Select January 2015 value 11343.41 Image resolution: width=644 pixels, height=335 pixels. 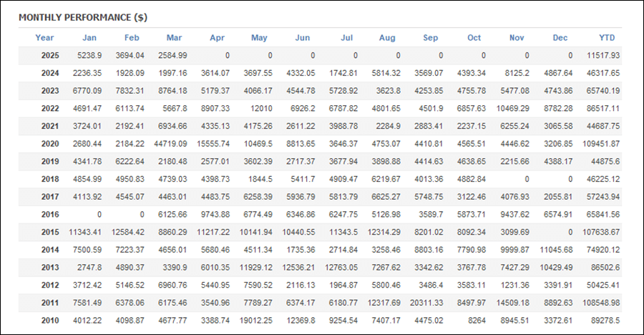pyautogui.click(x=85, y=232)
